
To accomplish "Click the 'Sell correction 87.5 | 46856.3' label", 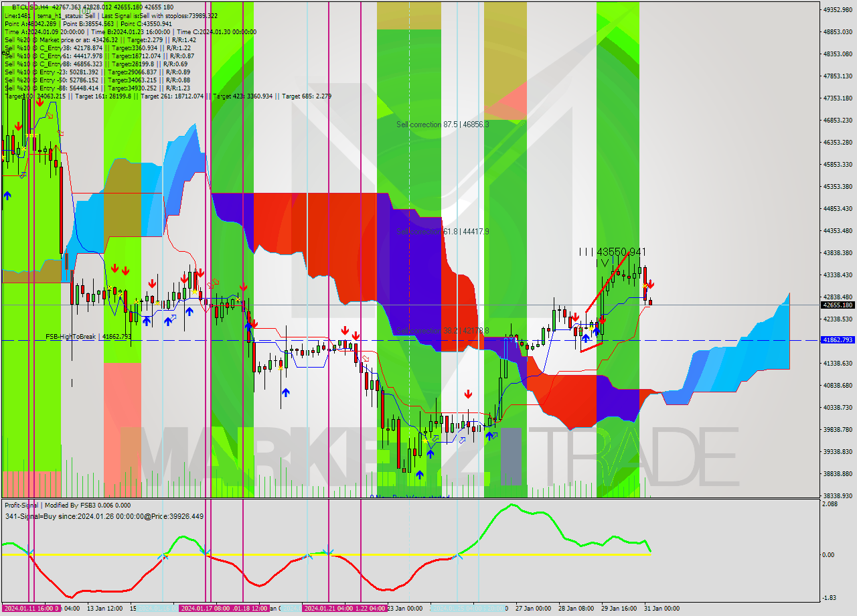I will (x=443, y=125).
